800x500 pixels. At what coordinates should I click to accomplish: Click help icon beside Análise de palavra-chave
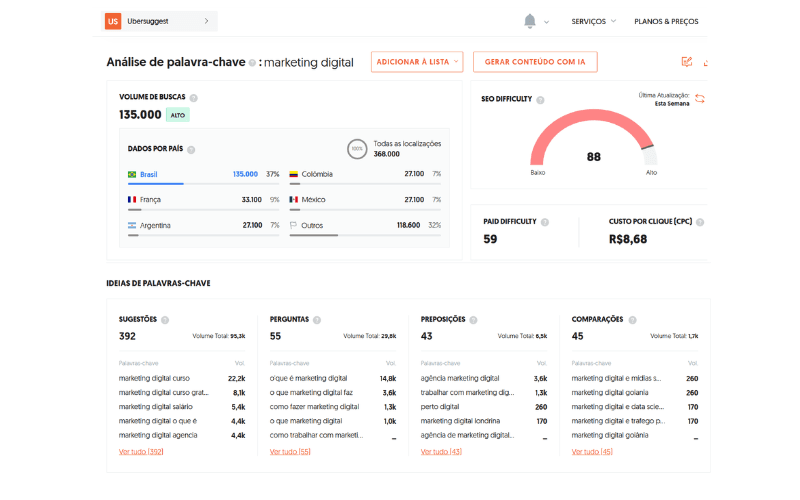coord(252,63)
